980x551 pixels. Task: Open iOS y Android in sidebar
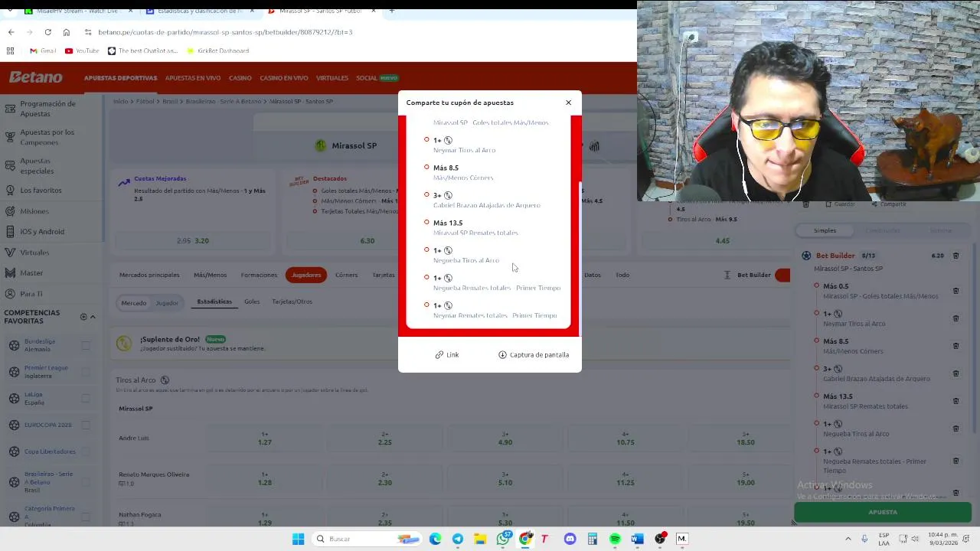(x=42, y=232)
